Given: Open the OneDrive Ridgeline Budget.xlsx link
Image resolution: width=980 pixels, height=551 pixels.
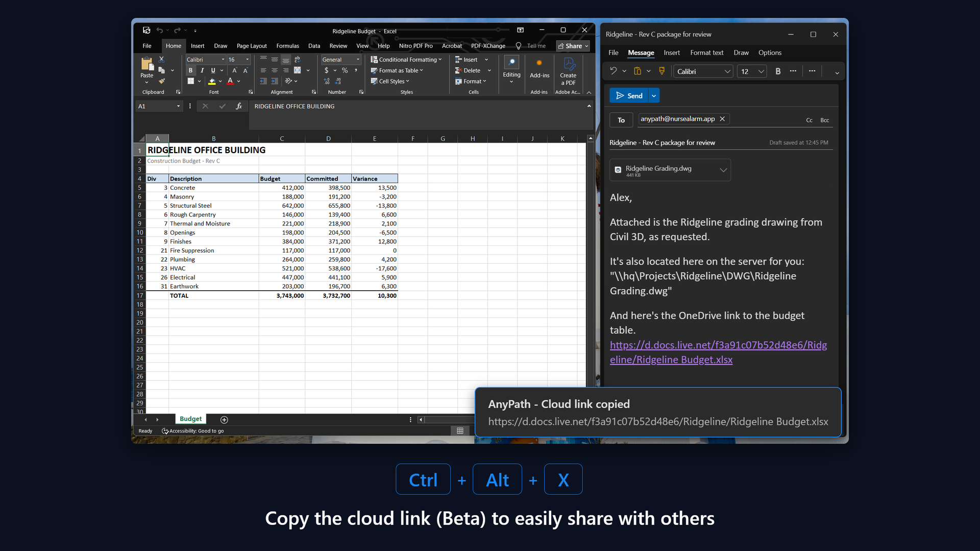Looking at the screenshot, I should pos(718,352).
